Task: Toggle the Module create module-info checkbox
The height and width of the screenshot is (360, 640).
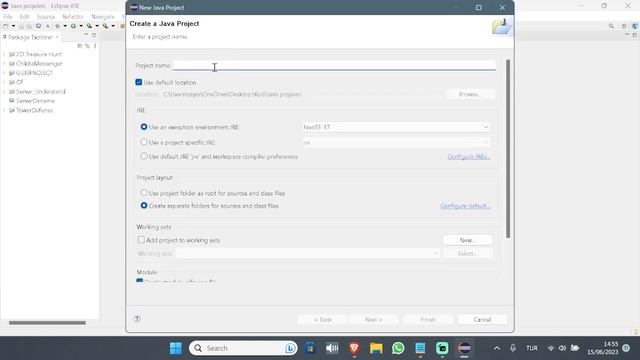Action: 140,281
